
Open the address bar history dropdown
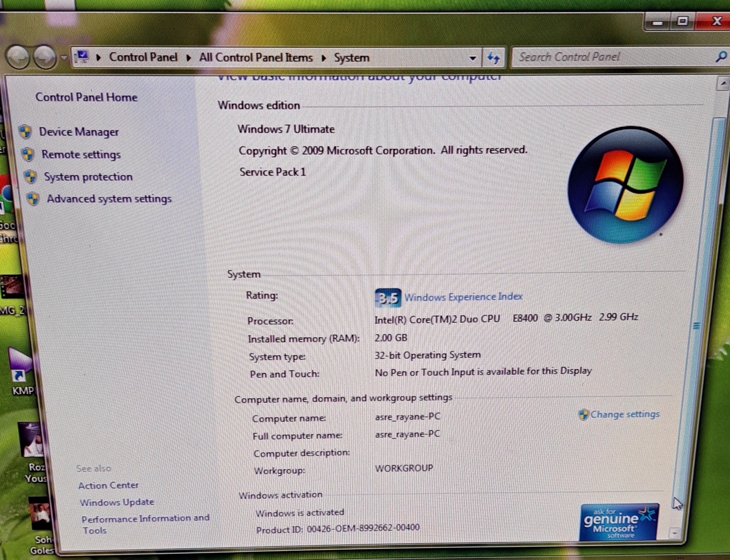[472, 58]
